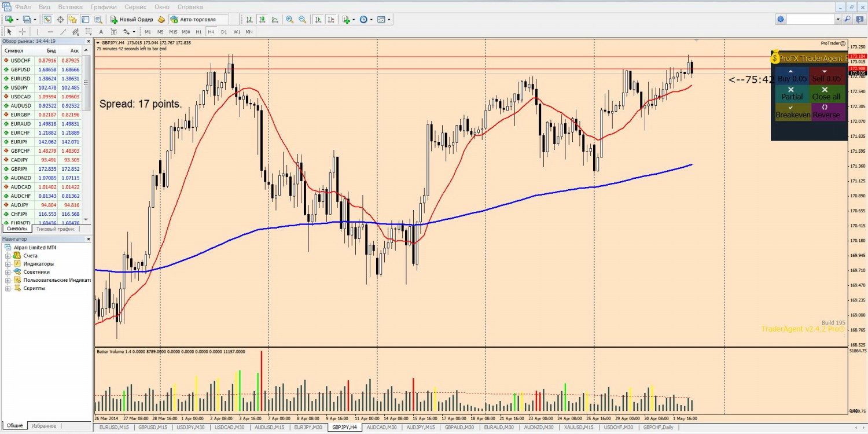Switch timeframe to M1

(148, 32)
